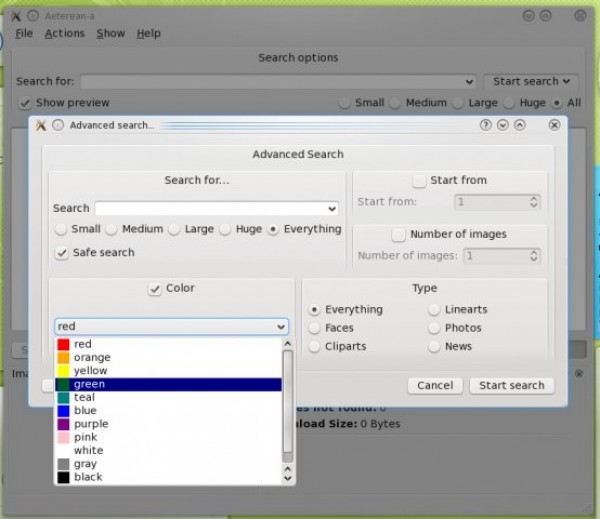Collapse the color dropdown showing red
This screenshot has height=519, width=600.
pyautogui.click(x=279, y=327)
